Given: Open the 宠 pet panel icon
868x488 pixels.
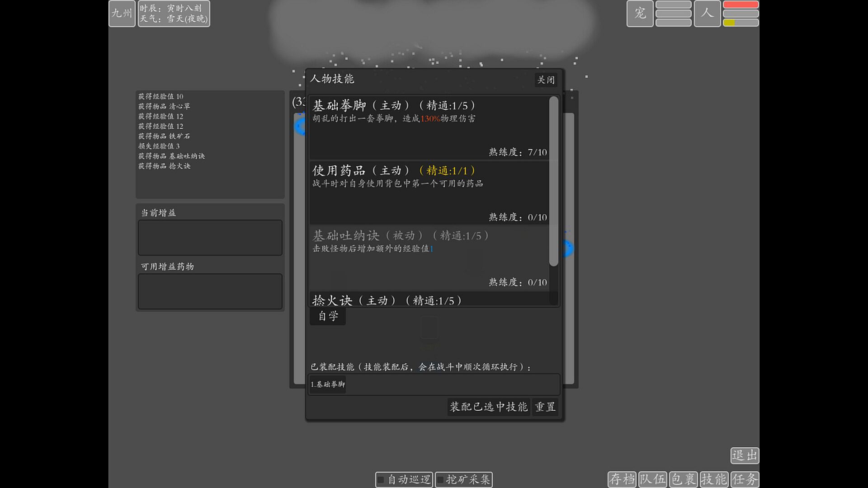Looking at the screenshot, I should tap(640, 14).
